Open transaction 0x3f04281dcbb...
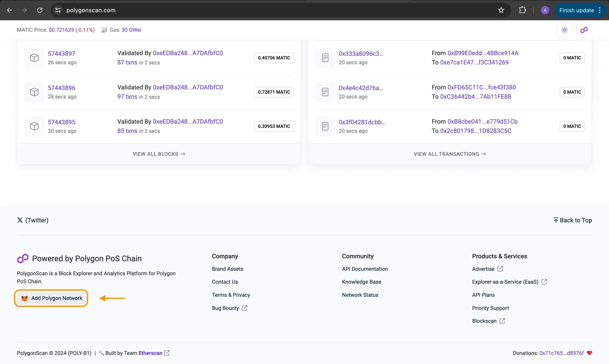 [362, 122]
